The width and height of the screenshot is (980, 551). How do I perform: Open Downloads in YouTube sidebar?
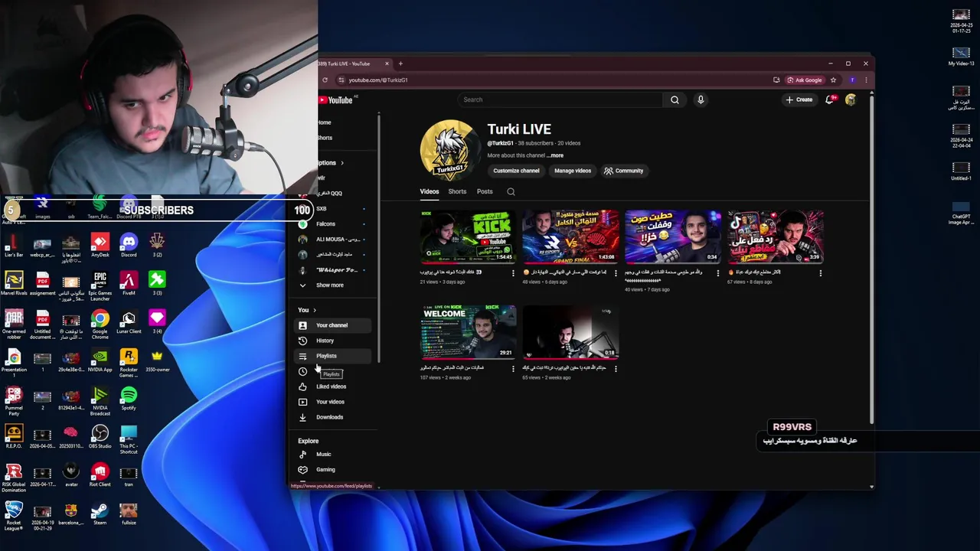coord(334,417)
